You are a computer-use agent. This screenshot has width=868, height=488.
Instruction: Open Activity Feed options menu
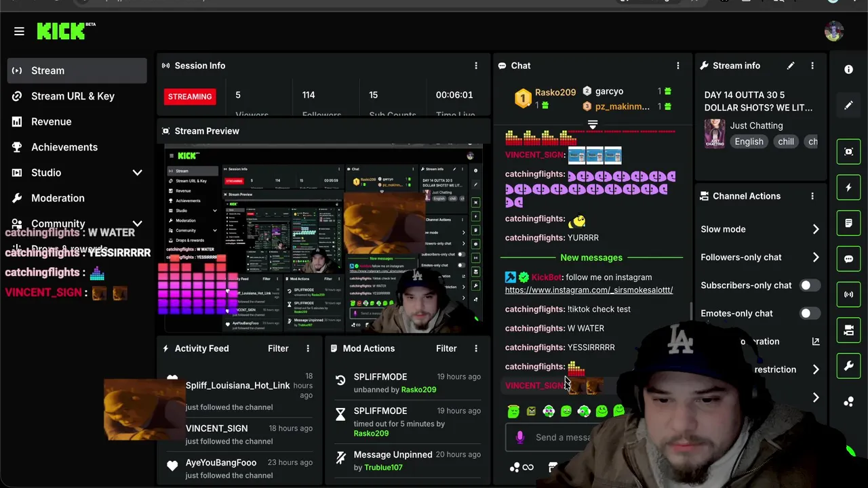[308, 348]
